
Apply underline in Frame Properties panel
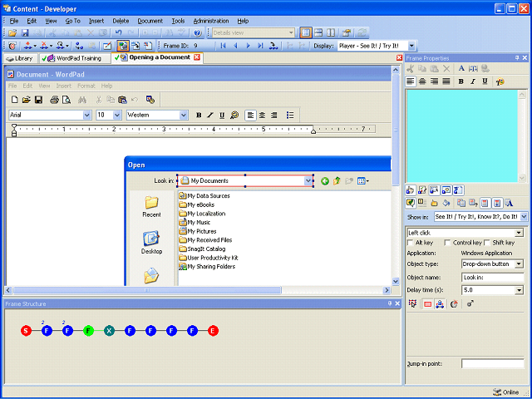tap(485, 81)
